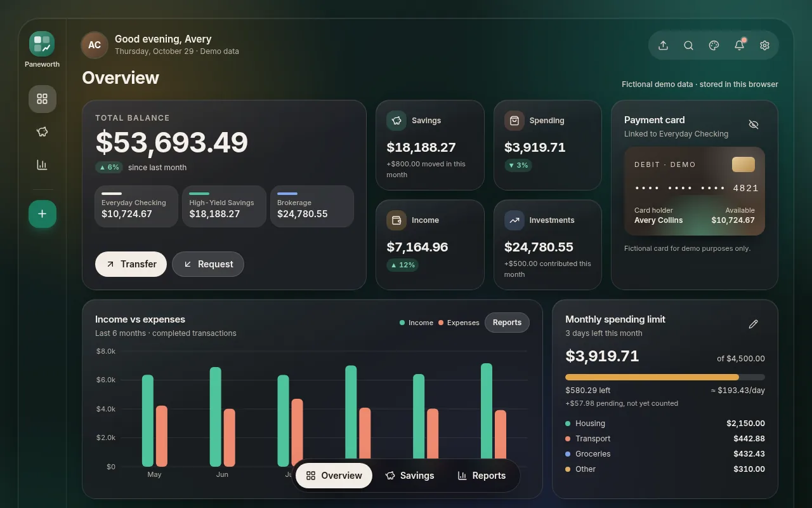
Task: Click the "$580.29 left" text
Action: point(588,391)
